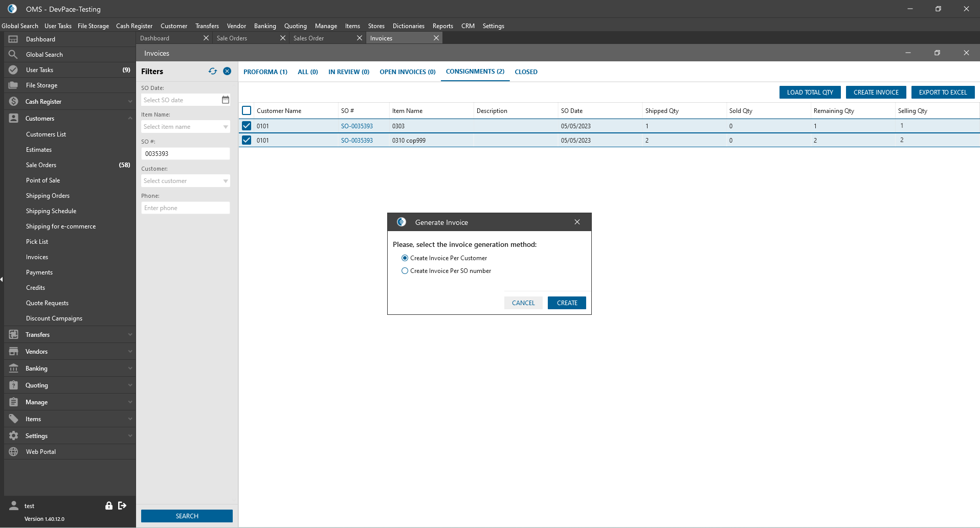Screen dimensions: 980x528
Task: Close the Sale Orders tab
Action: point(283,38)
